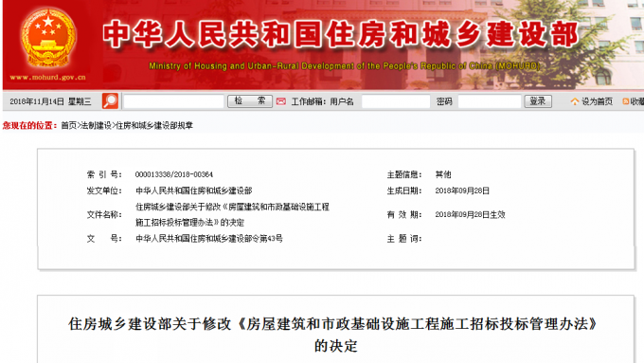The width and height of the screenshot is (644, 363).
Task: Click the English ministry name subtitle
Action: tap(344, 65)
